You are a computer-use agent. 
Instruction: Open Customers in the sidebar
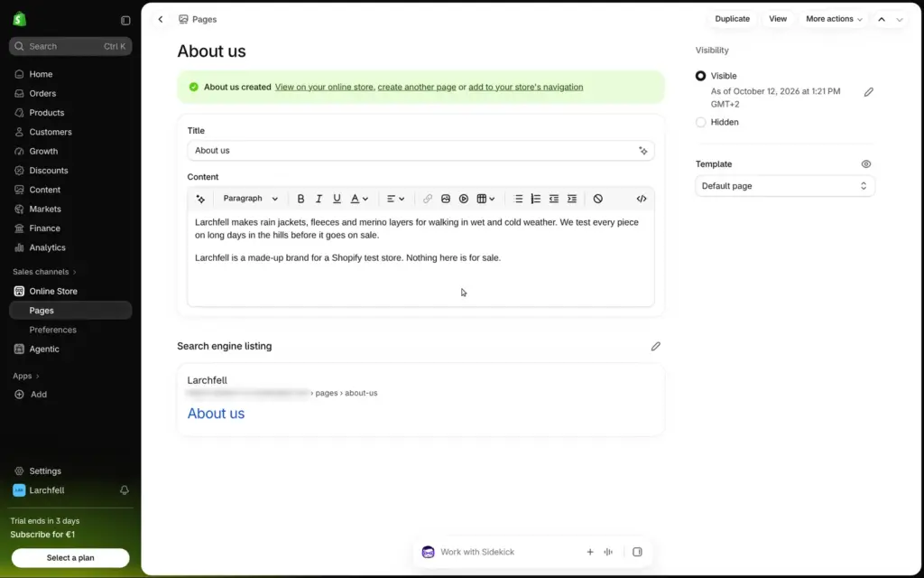pos(70,132)
